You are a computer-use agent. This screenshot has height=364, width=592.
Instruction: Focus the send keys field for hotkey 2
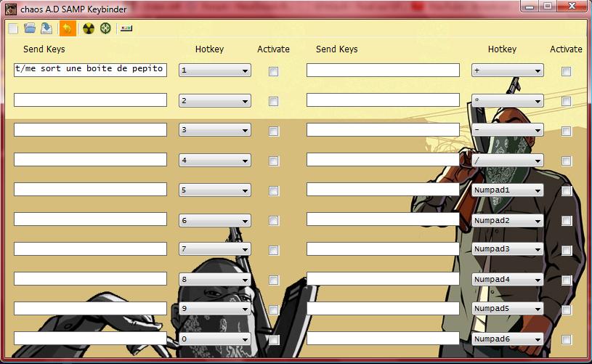[x=90, y=100]
